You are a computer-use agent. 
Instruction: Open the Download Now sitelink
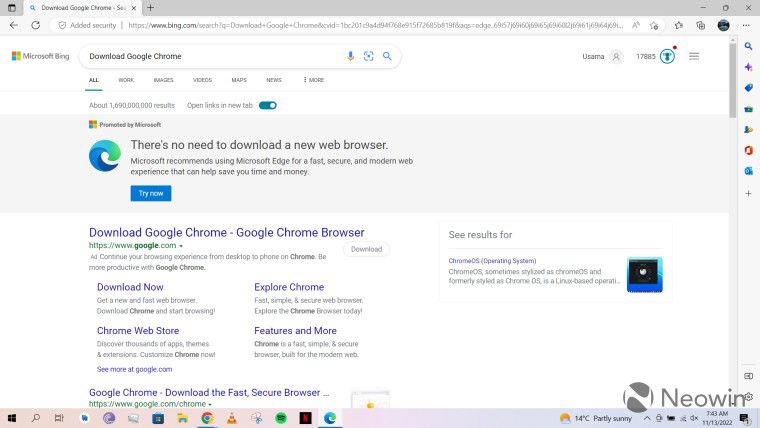(130, 287)
